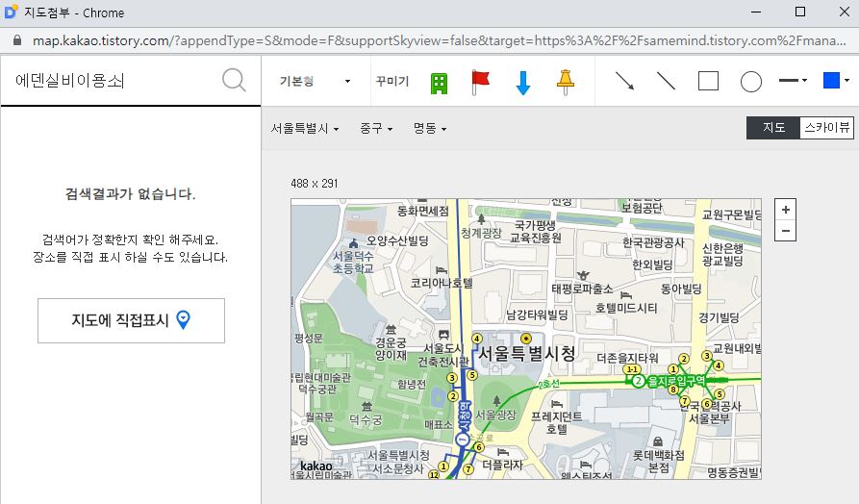
Task: Click the 롯데백화점 본점 label on map
Action: coord(658,461)
